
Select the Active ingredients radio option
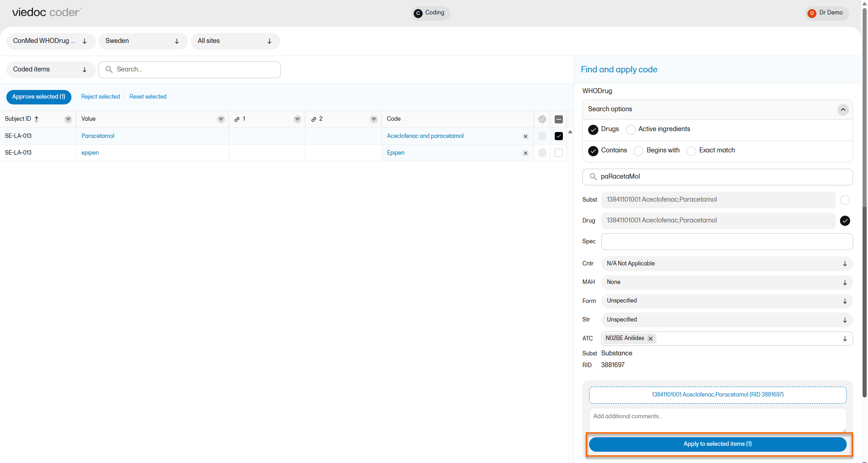pyautogui.click(x=631, y=130)
